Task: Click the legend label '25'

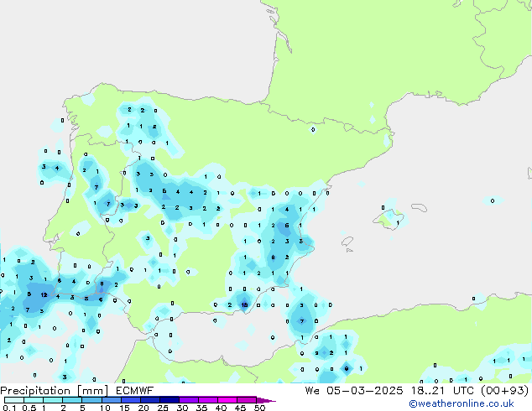Action: coord(163,408)
